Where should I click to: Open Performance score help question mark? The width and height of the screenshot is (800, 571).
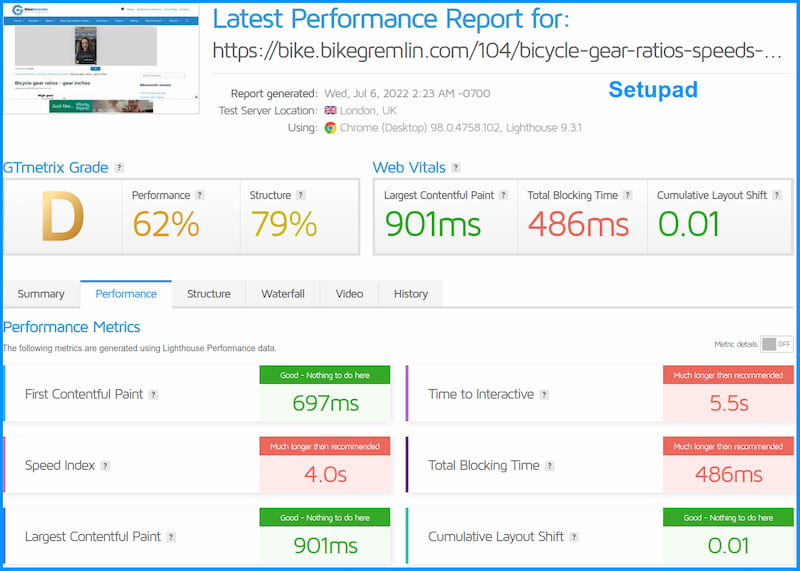coord(200,195)
